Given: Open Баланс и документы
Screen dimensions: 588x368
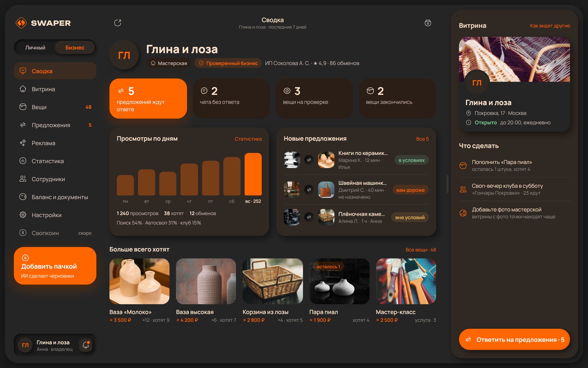Looking at the screenshot, I should tap(55, 197).
